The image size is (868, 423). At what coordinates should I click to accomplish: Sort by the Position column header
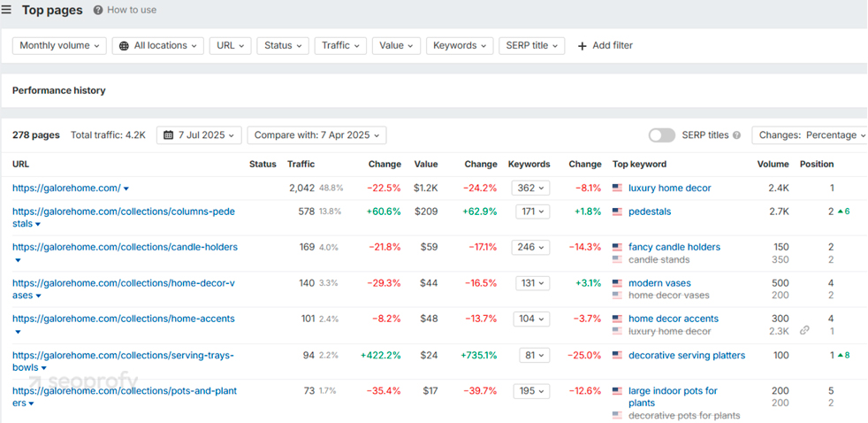pos(817,164)
